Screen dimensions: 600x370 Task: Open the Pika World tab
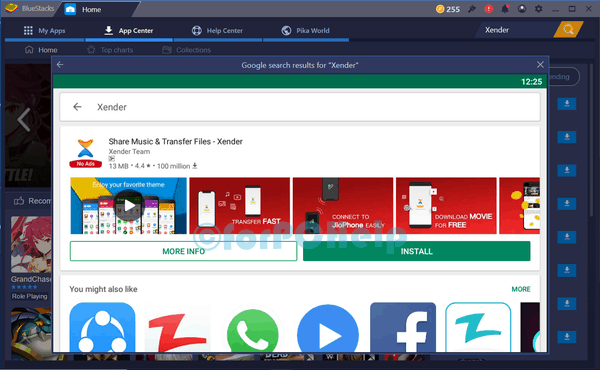pos(305,31)
